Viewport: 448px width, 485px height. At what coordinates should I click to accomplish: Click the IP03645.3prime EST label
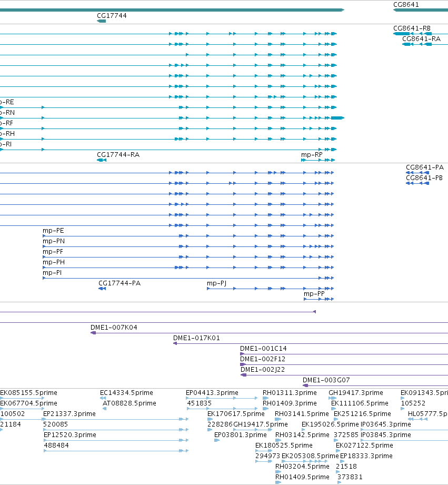(x=386, y=424)
